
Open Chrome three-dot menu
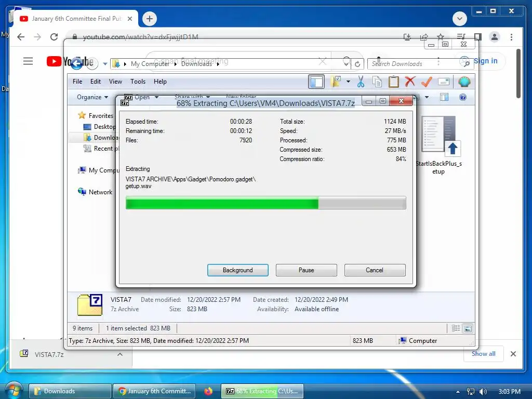(x=511, y=37)
